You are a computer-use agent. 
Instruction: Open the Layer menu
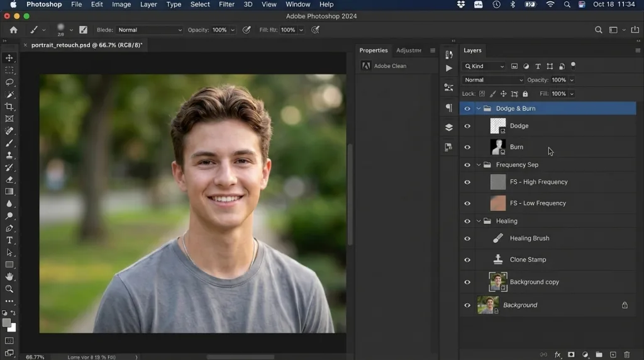[x=148, y=4]
